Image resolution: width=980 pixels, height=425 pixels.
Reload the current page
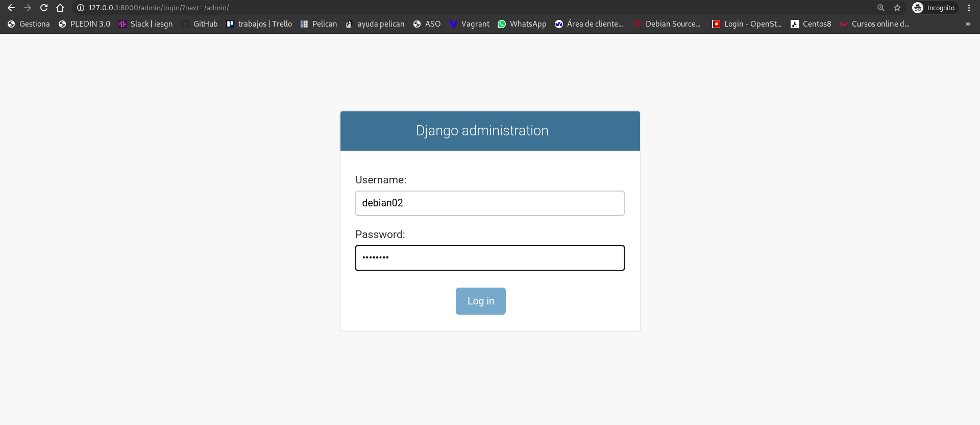44,8
